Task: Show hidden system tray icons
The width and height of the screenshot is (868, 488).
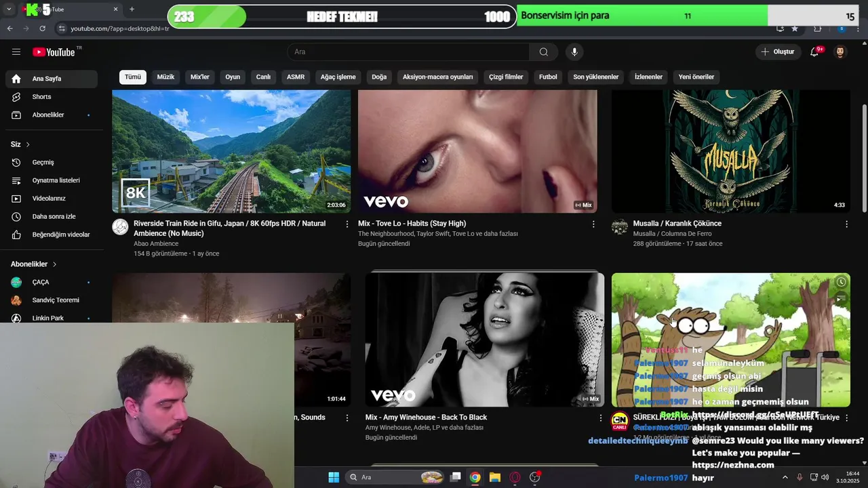Action: coord(785,477)
